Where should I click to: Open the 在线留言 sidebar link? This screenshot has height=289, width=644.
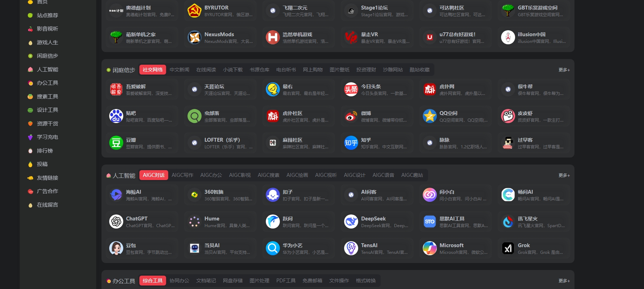pos(47,205)
